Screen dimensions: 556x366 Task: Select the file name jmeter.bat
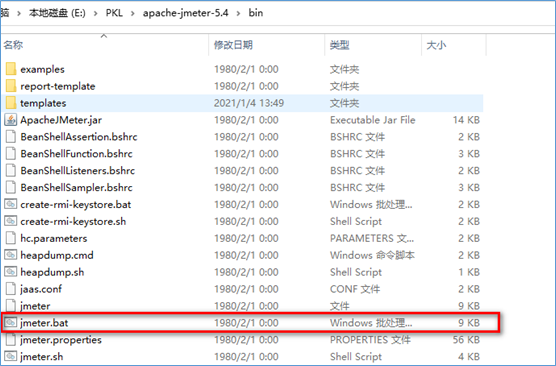(44, 323)
